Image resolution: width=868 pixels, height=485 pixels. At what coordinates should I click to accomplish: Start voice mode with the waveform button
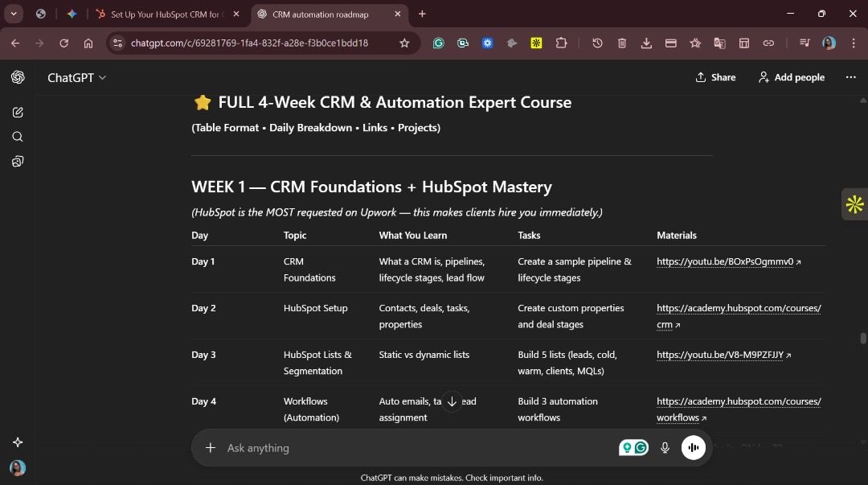click(693, 447)
